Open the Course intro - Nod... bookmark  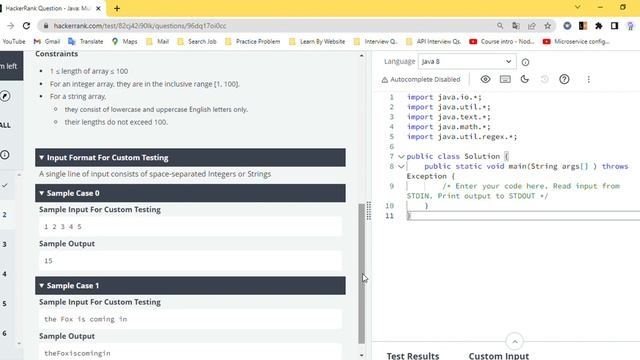[502, 41]
